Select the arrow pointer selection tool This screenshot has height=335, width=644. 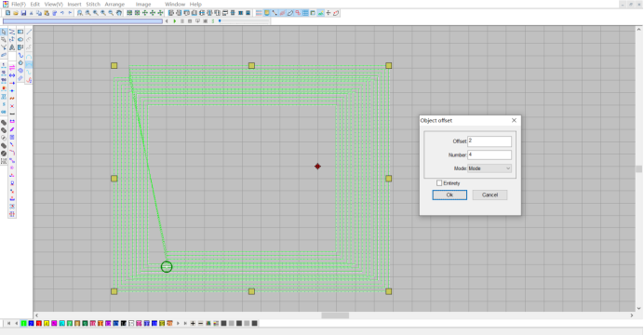(x=4, y=32)
